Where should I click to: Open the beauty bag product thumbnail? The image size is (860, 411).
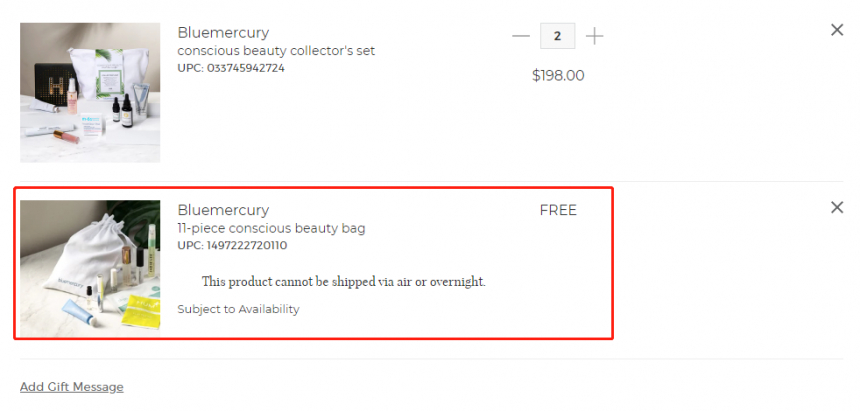90,268
